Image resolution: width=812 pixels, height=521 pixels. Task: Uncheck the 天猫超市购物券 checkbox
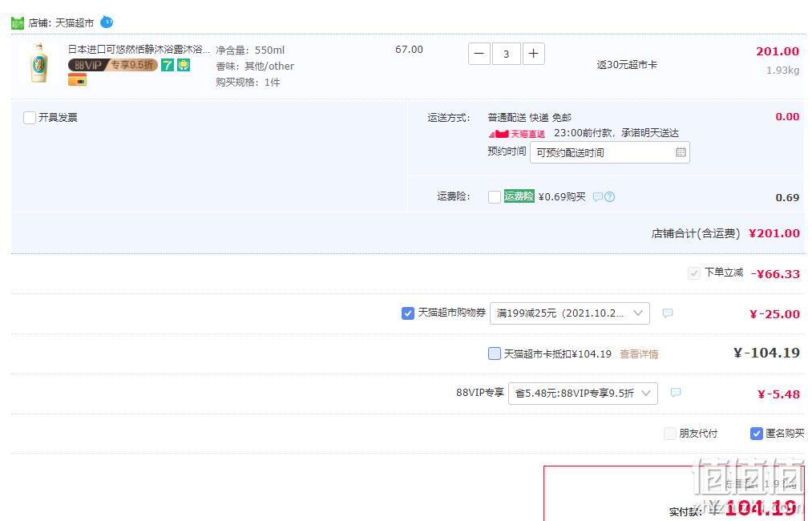[x=407, y=313]
